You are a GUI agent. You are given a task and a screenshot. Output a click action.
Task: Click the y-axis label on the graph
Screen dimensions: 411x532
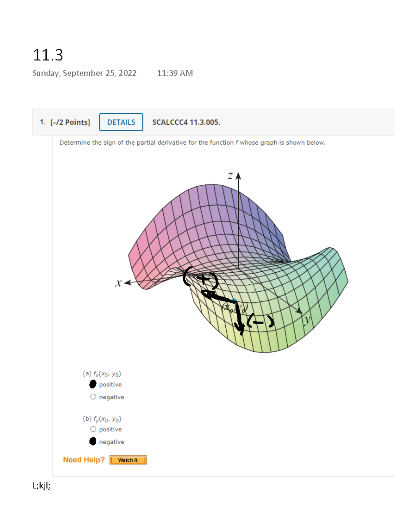tap(308, 319)
